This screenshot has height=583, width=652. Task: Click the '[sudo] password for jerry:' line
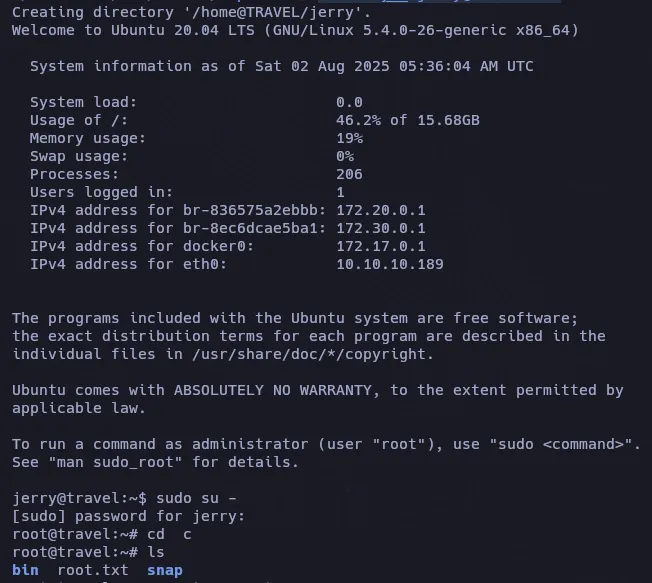(128, 516)
